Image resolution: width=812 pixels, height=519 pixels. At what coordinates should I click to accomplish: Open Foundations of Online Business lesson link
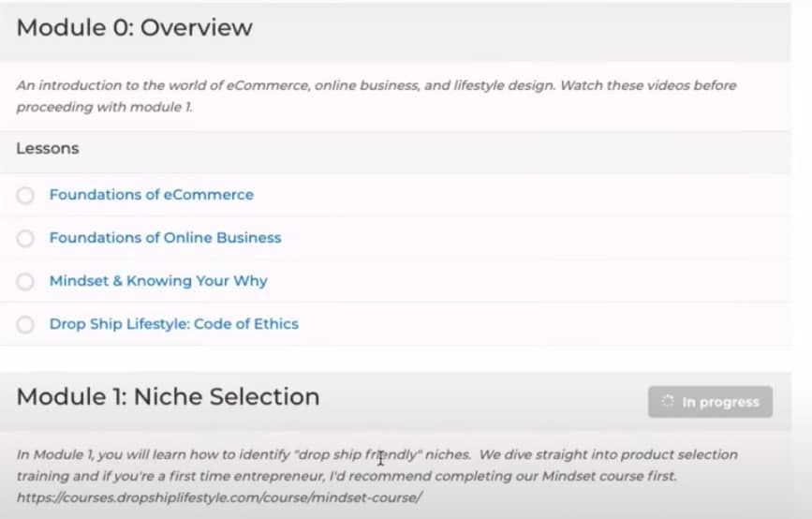click(x=165, y=238)
